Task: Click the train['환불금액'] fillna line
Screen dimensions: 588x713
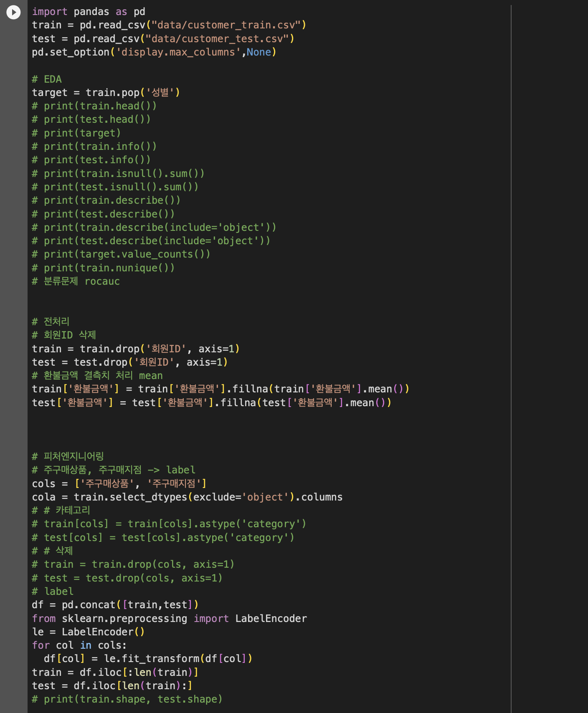Action: click(221, 389)
